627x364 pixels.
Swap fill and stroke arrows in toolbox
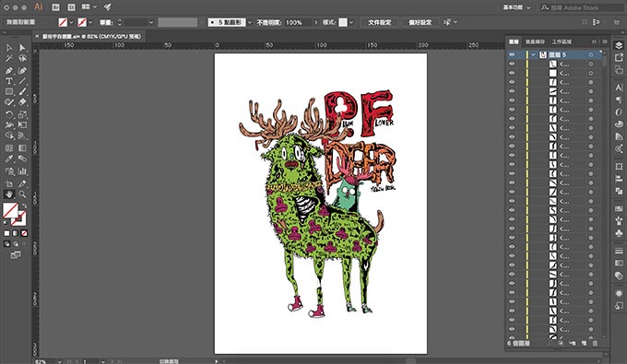click(x=24, y=206)
